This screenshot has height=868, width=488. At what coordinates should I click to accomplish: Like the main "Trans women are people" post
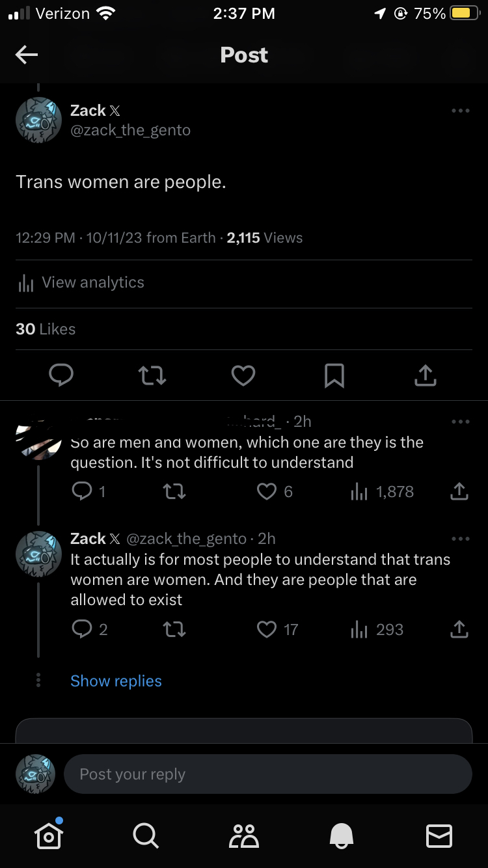point(243,375)
